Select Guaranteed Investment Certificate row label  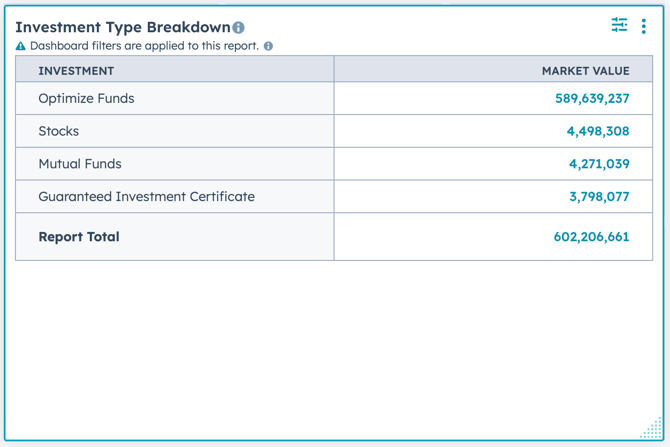tap(146, 197)
